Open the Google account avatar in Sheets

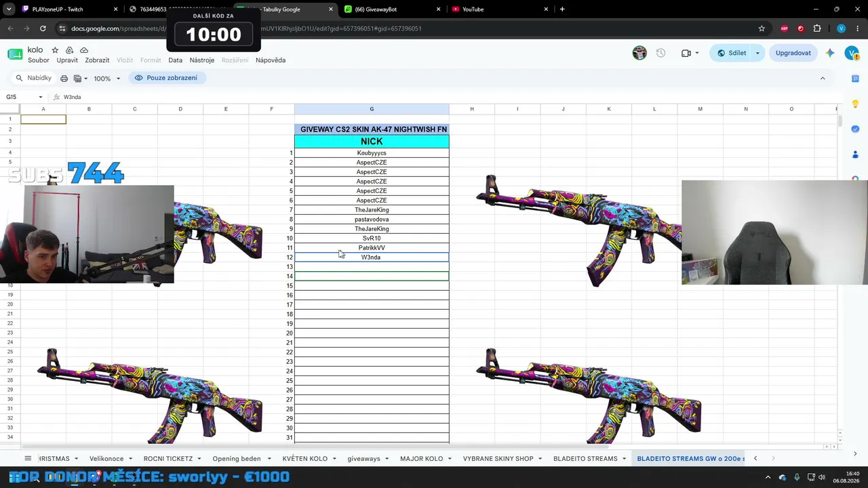[x=852, y=53]
